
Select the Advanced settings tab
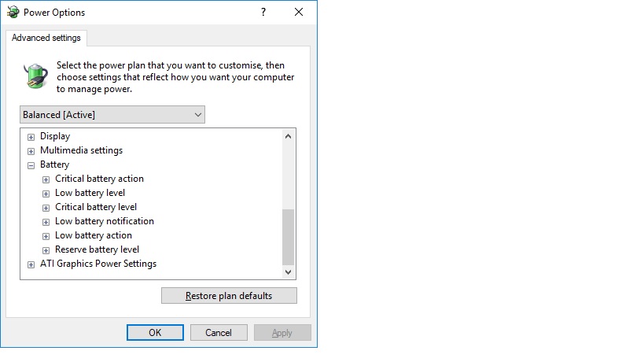point(46,38)
